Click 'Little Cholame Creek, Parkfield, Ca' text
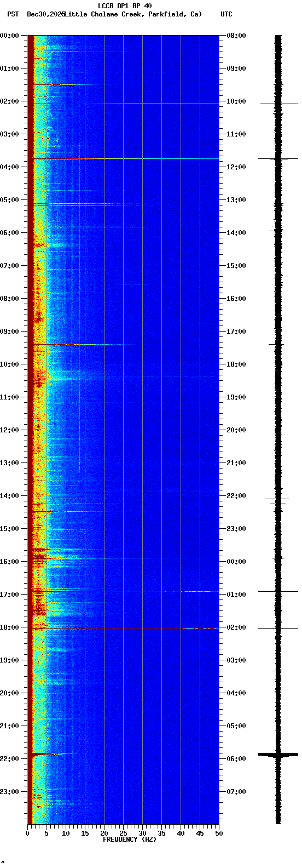302x868 pixels. coord(133,14)
